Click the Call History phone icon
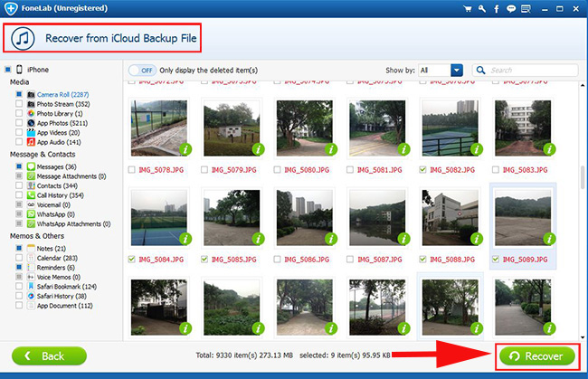The height and width of the screenshot is (379, 588). pyautogui.click(x=31, y=195)
